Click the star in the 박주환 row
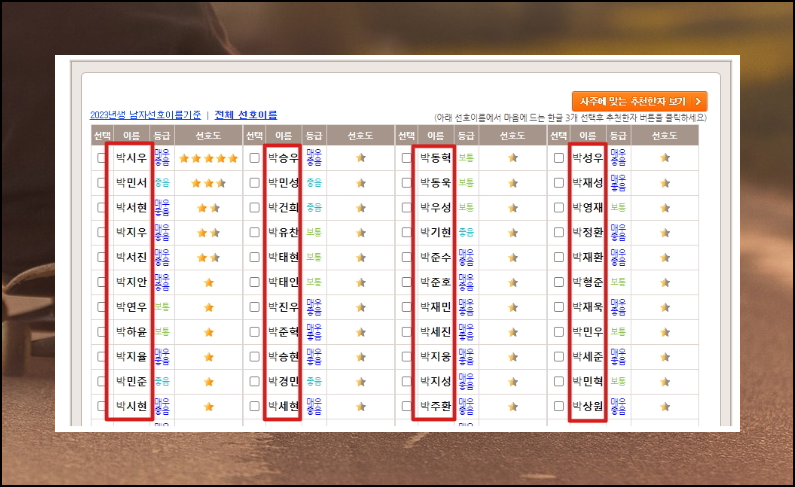The width and height of the screenshot is (795, 487). tap(513, 406)
